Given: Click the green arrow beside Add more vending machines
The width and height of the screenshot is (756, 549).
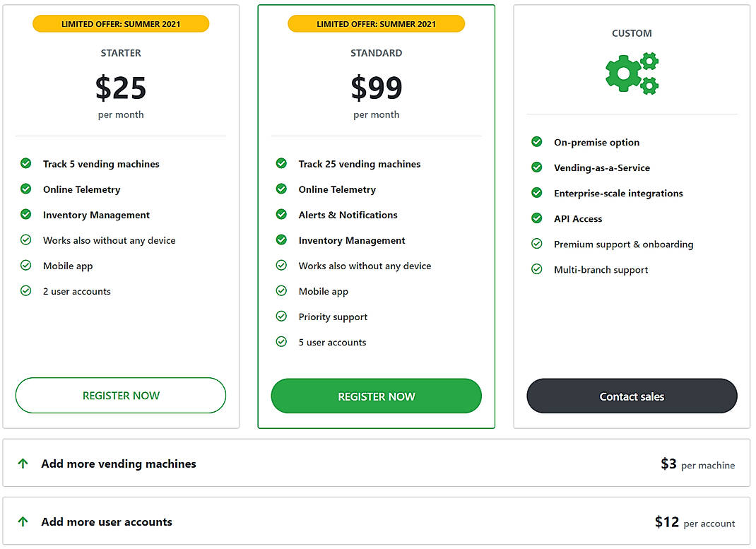Looking at the screenshot, I should pos(23,464).
